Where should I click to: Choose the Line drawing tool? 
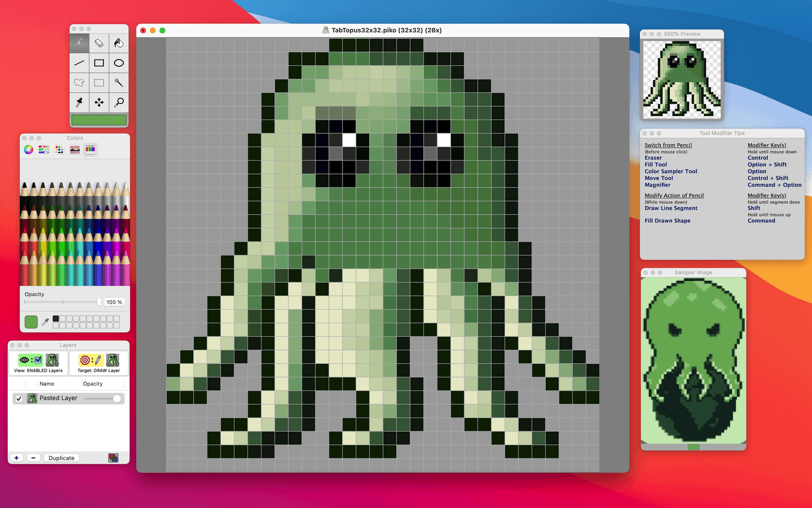pyautogui.click(x=79, y=63)
